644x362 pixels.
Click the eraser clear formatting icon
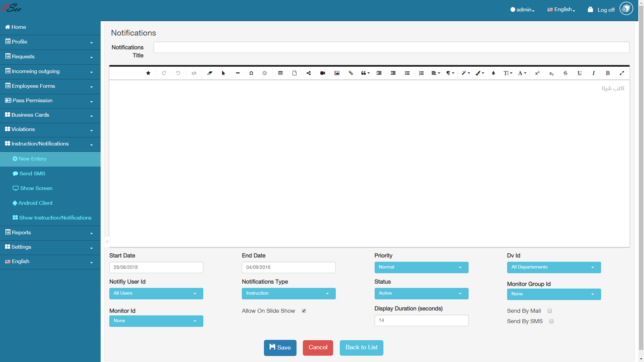point(210,73)
